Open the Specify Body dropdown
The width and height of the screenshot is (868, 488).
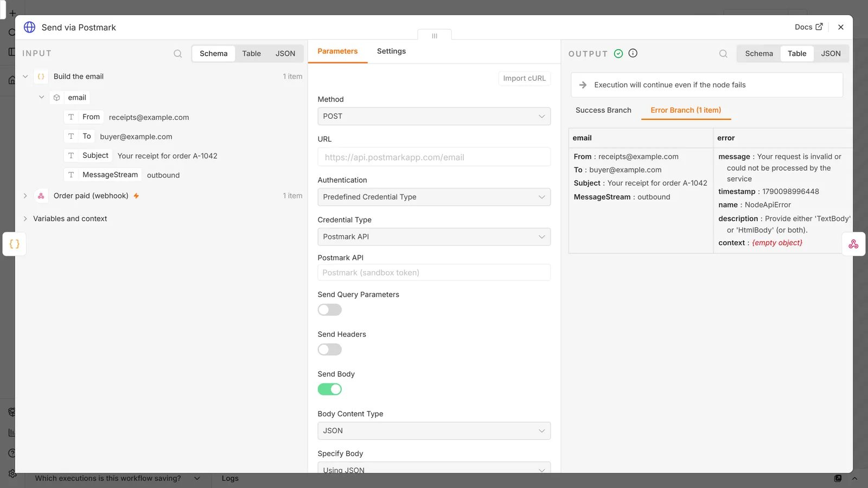point(434,467)
